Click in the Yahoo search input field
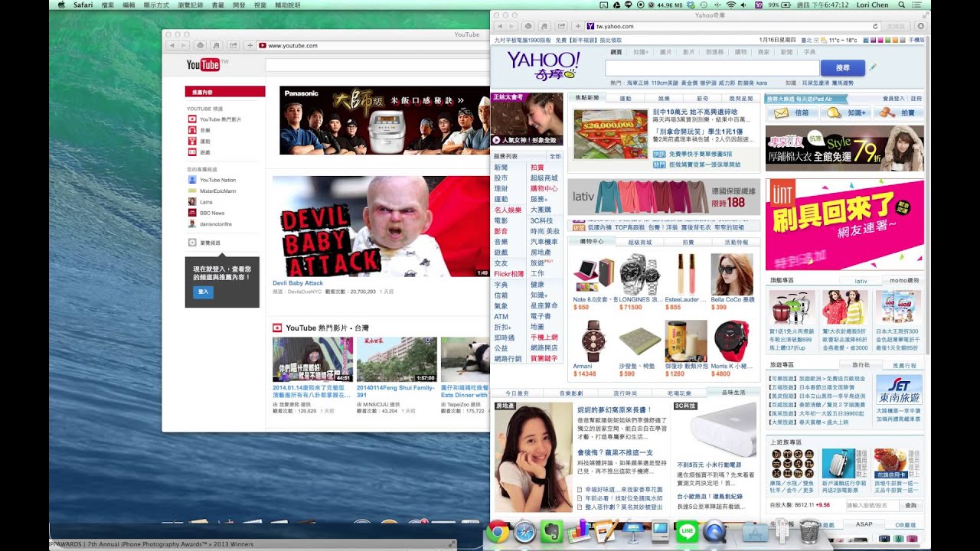980x551 pixels. coord(712,68)
